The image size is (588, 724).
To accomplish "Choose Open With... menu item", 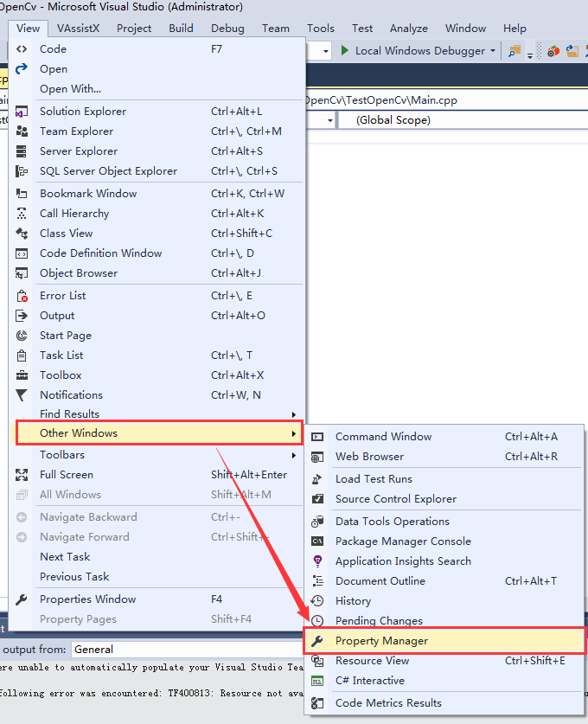I will point(156,88).
